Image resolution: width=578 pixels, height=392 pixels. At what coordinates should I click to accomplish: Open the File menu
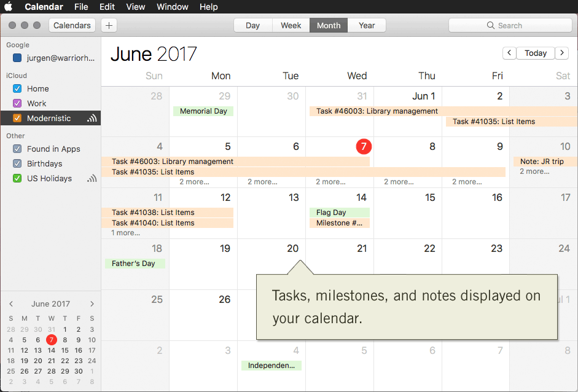[x=81, y=7]
